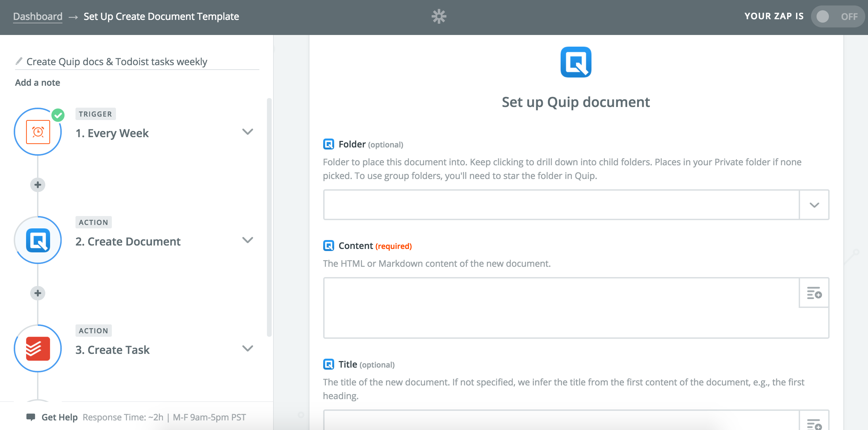Click the 'YOUR ZAP IS' label
Image resolution: width=868 pixels, height=430 pixels.
774,16
